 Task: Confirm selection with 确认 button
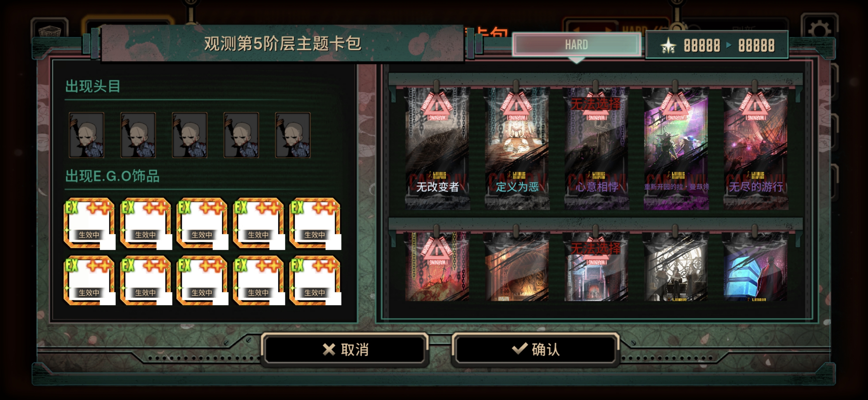pos(536,349)
